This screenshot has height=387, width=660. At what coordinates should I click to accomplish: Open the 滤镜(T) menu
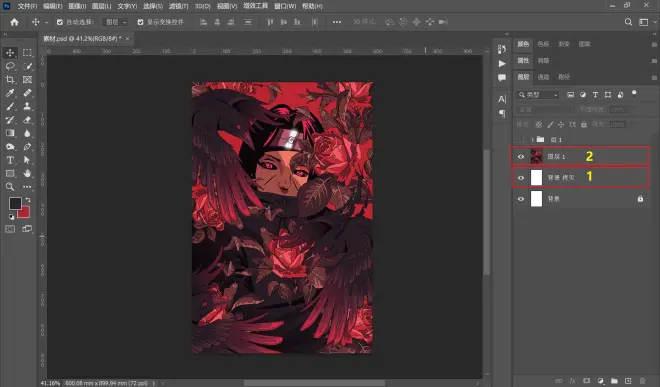[178, 6]
